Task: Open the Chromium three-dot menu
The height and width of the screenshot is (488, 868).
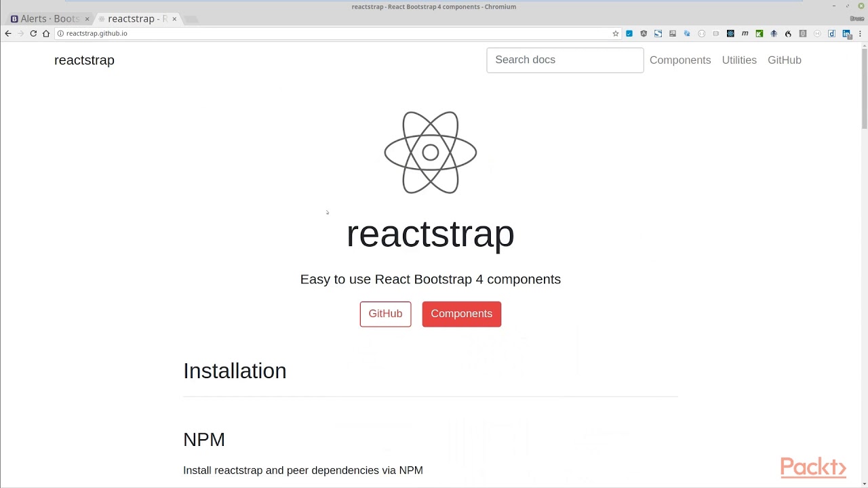Action: click(860, 33)
